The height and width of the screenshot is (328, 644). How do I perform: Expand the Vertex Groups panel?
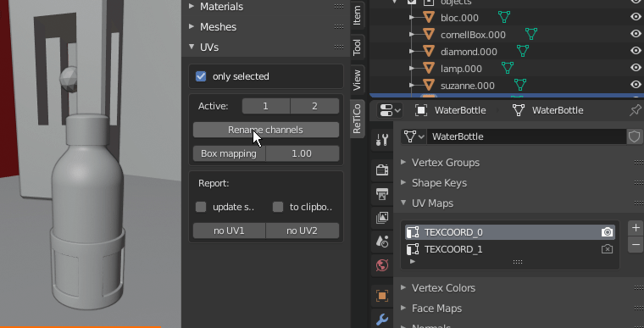point(403,162)
